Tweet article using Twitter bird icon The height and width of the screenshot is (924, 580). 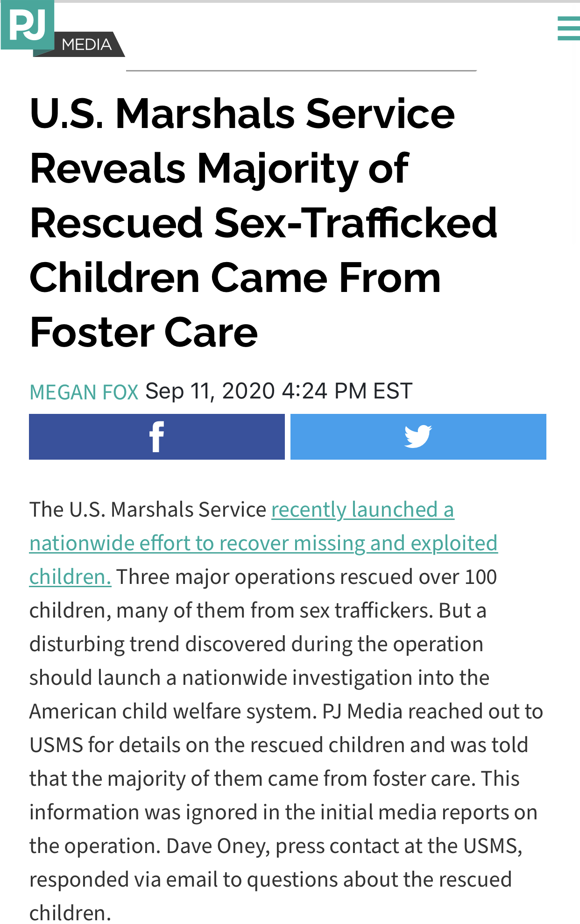pyautogui.click(x=418, y=437)
